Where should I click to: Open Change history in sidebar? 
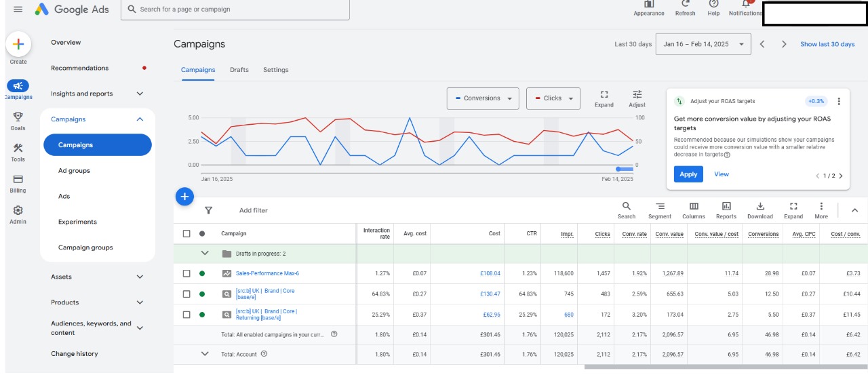[x=75, y=354]
